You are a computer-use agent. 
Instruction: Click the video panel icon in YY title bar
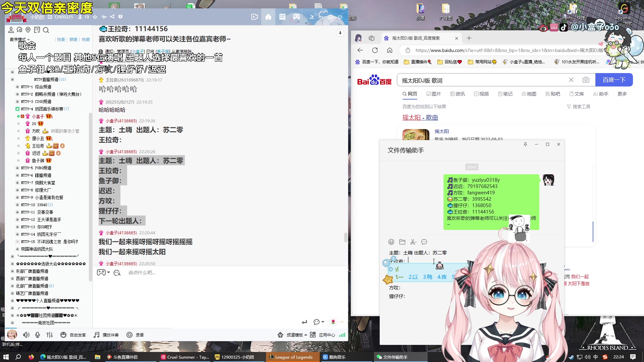(x=255, y=17)
